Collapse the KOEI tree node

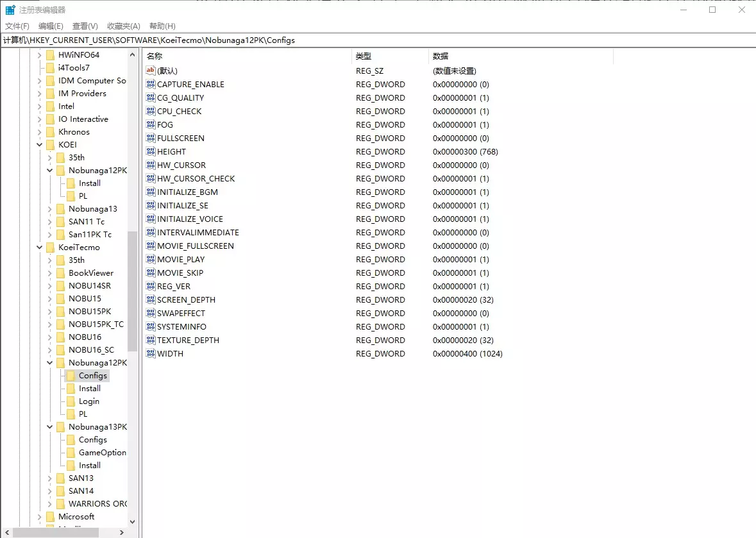pos(40,145)
